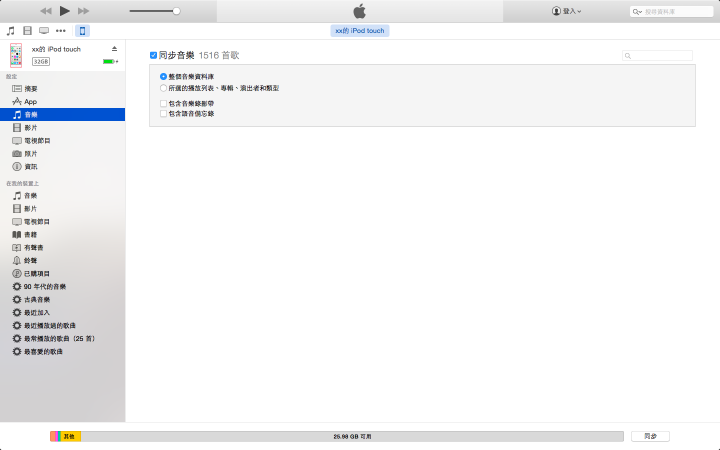Select the xx的 iPod touch tab
This screenshot has height=450, width=720.
[x=360, y=31]
